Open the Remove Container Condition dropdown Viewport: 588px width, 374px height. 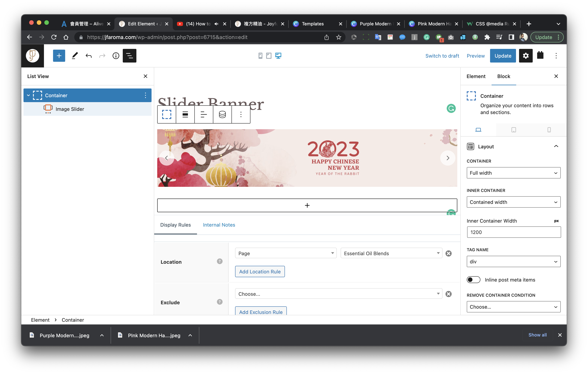pos(513,307)
